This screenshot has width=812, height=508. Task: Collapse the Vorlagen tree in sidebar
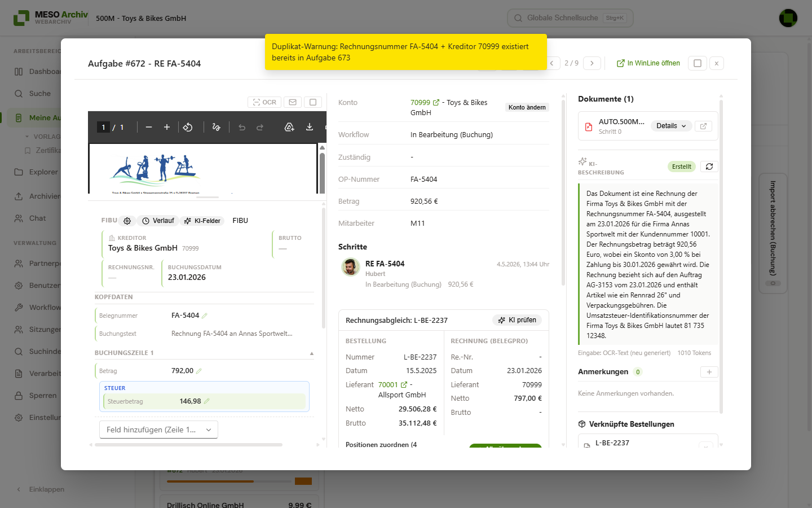tap(27, 137)
